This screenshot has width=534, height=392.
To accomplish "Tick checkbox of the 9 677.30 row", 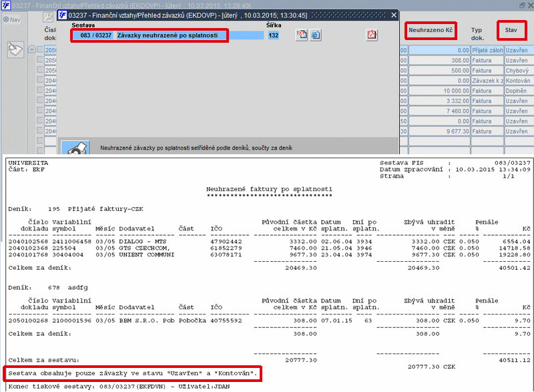I will tap(40, 131).
